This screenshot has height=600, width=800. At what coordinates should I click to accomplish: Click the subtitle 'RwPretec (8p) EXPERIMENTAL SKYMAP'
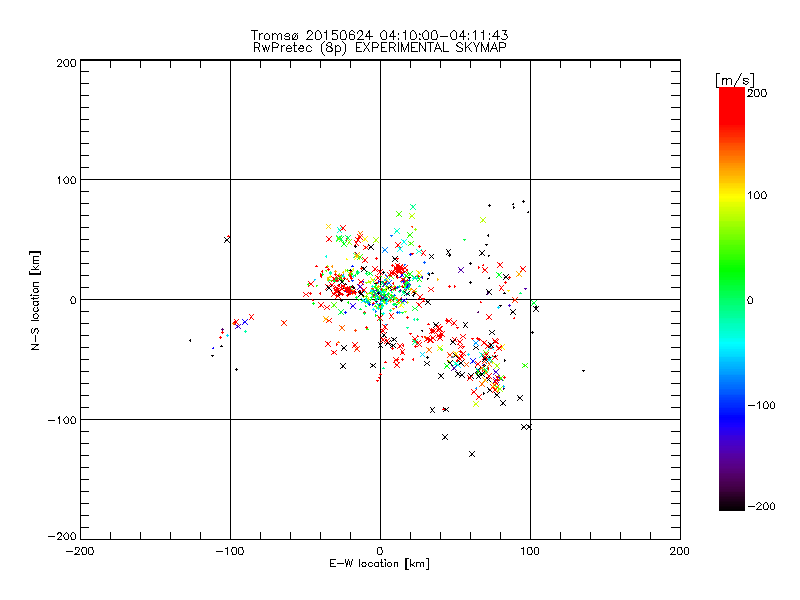pyautogui.click(x=380, y=48)
